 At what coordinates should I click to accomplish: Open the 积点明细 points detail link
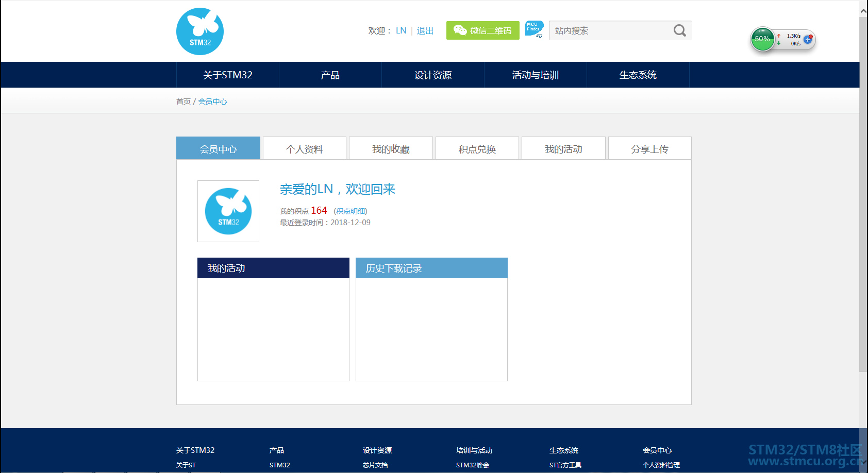click(350, 211)
